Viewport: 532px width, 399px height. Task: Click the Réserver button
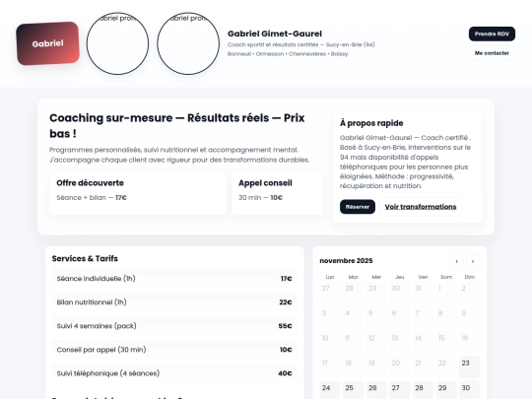click(x=358, y=207)
